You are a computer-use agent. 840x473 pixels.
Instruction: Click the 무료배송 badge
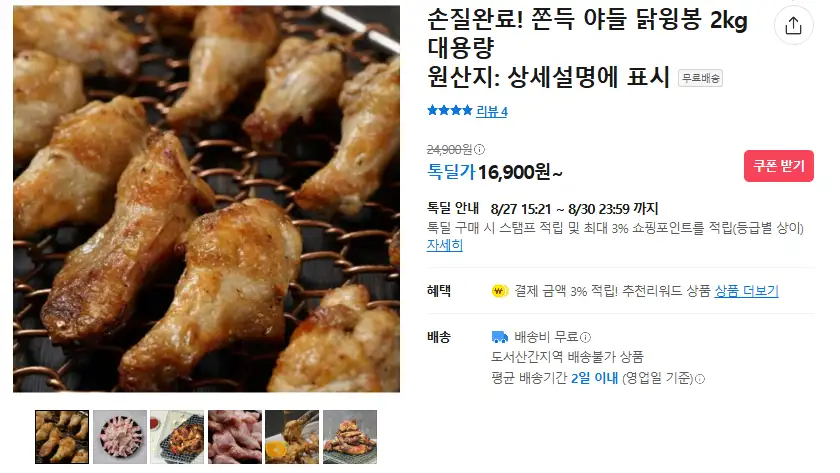pyautogui.click(x=700, y=78)
